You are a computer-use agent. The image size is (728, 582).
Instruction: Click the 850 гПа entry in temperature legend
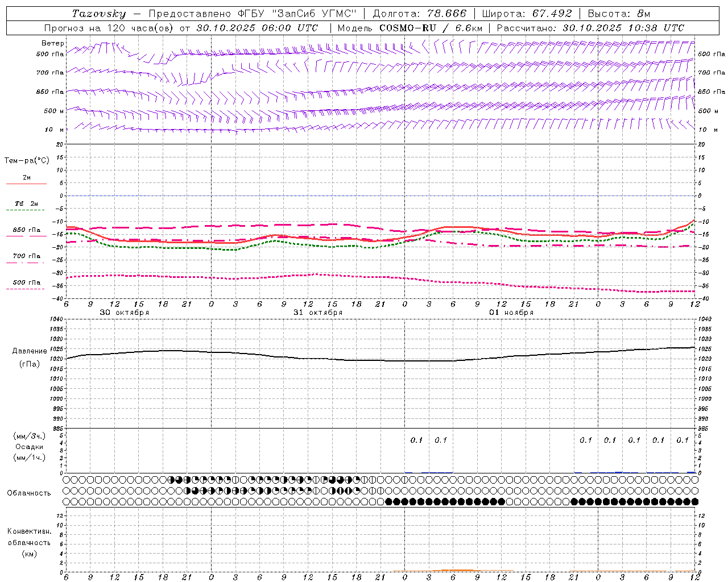27,230
